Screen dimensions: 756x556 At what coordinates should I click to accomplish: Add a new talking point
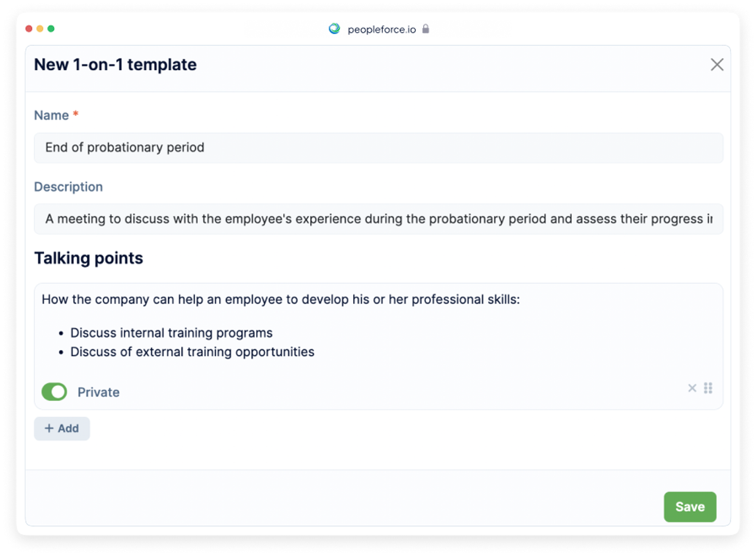click(62, 428)
